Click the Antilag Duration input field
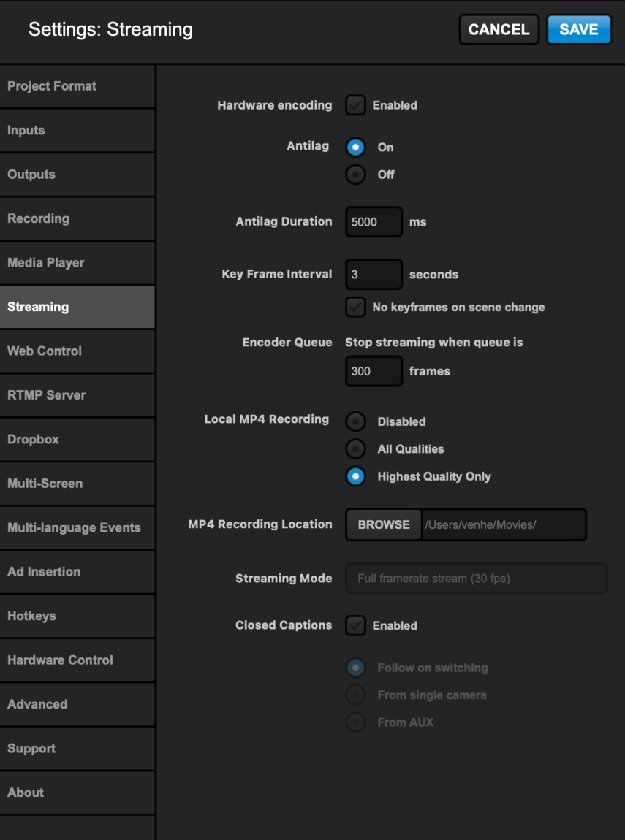This screenshot has width=625, height=840. [x=374, y=222]
